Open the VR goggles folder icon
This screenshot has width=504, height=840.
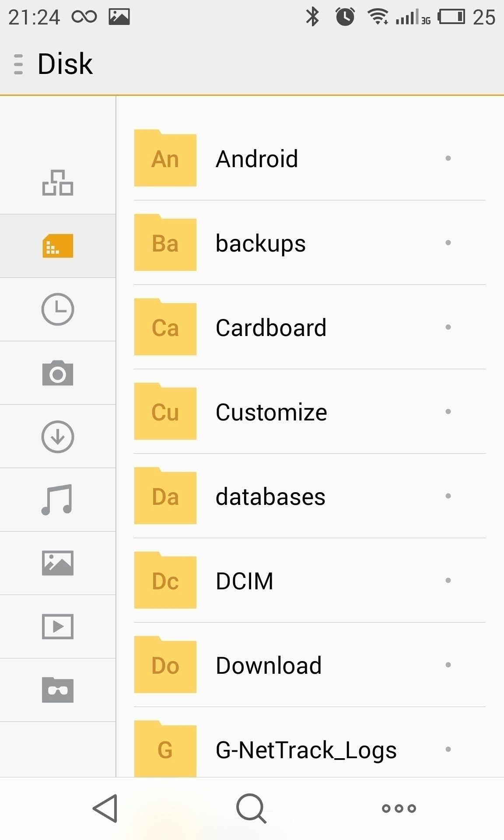58,690
